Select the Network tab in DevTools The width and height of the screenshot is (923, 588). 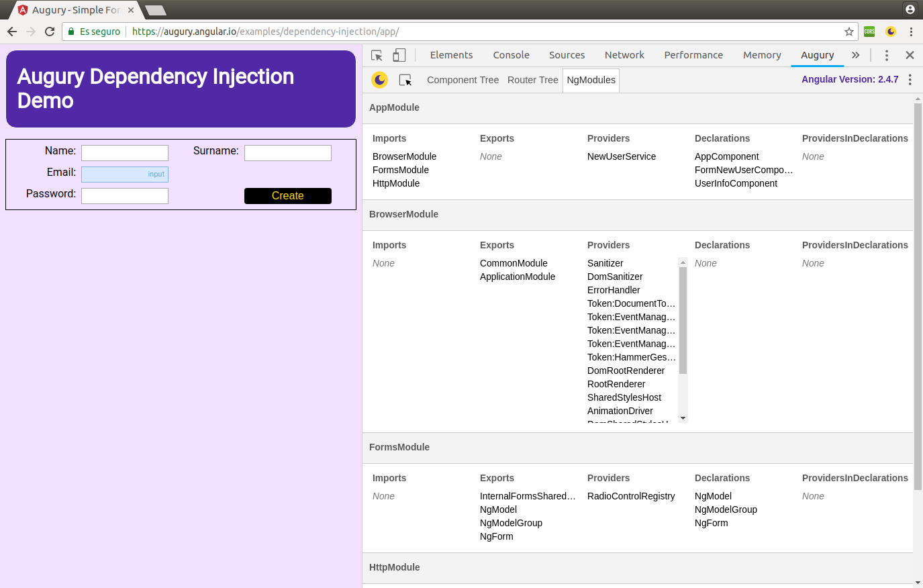[624, 55]
